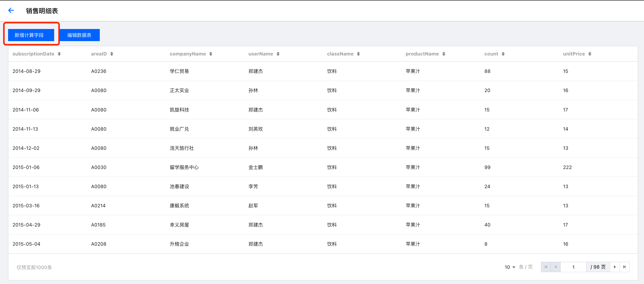644x284 pixels.
Task: Click the 编辑数据表 button
Action: 79,35
